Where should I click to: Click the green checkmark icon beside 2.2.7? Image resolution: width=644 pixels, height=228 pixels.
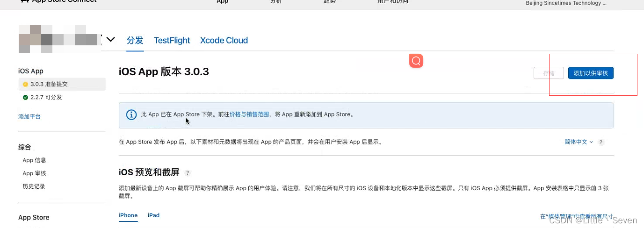(25, 97)
